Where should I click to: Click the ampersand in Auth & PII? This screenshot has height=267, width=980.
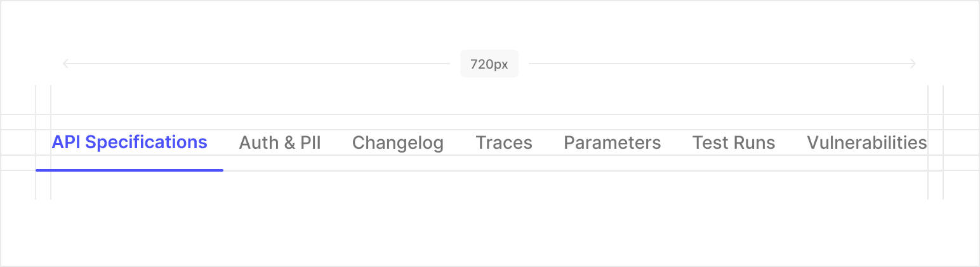(289, 143)
